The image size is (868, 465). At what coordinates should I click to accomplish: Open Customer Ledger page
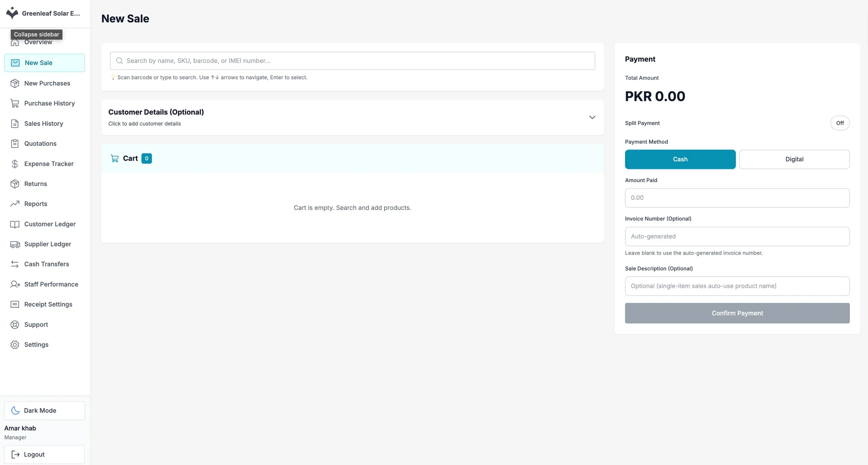tap(44, 224)
